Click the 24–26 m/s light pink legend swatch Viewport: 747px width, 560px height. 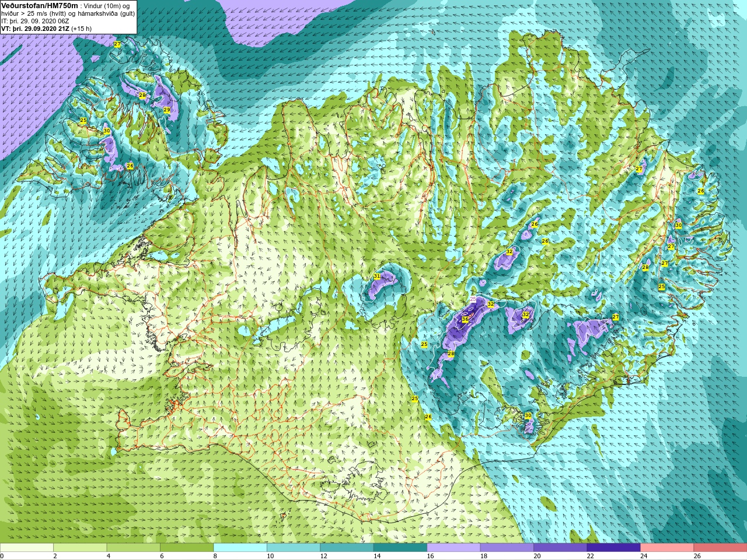pyautogui.click(x=668, y=548)
